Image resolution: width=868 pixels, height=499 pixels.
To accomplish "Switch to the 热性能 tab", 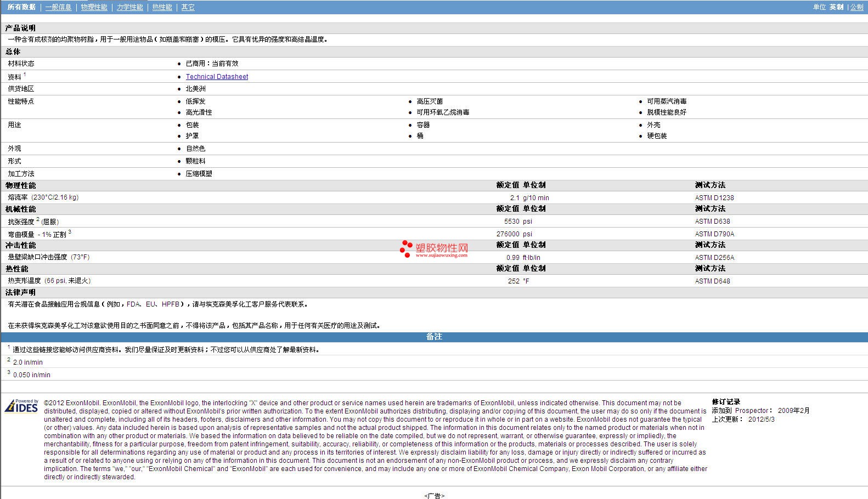I will coord(162,7).
